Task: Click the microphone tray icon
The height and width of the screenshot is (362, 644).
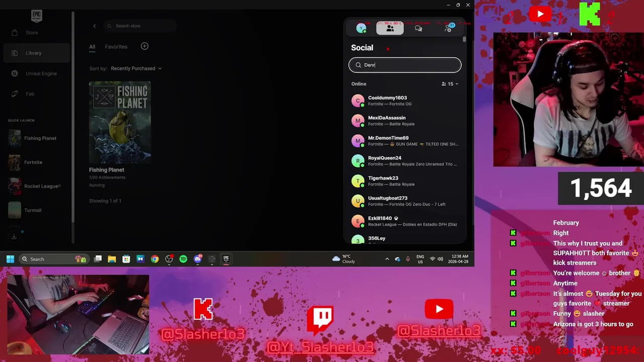Action: [408, 259]
